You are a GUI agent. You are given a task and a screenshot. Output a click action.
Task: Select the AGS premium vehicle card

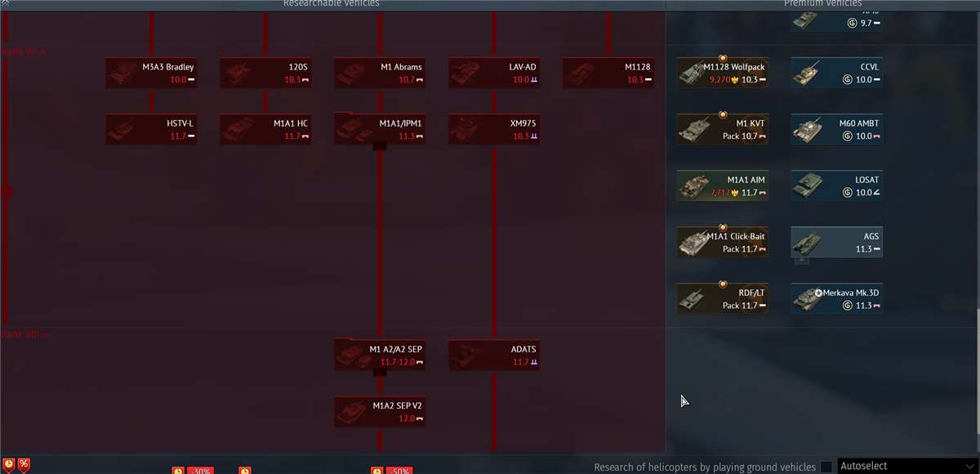[837, 242]
